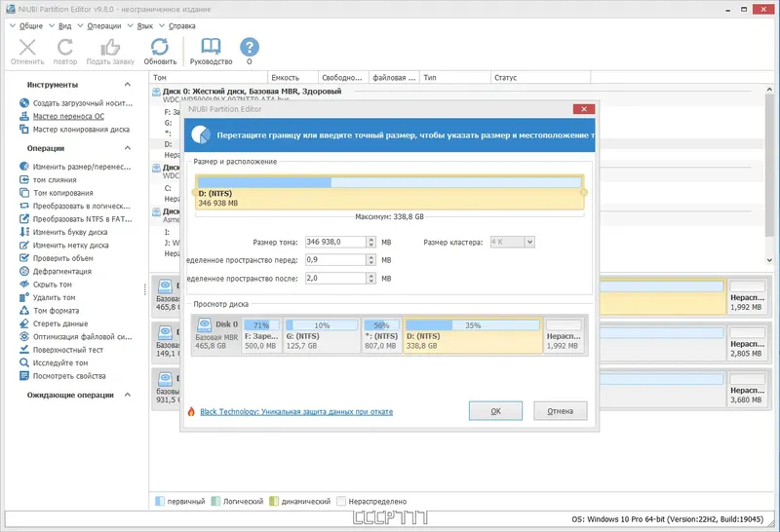Close the NIUBI Partition Editor dialog

(583, 109)
